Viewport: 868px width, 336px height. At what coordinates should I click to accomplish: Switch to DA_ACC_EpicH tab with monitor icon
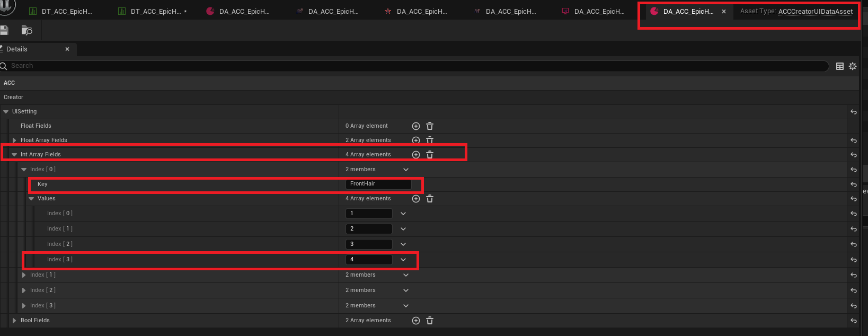(x=594, y=11)
